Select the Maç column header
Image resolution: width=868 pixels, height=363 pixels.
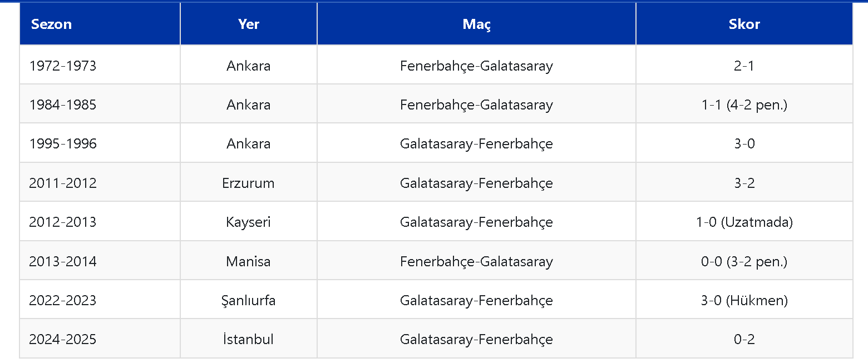pos(476,24)
